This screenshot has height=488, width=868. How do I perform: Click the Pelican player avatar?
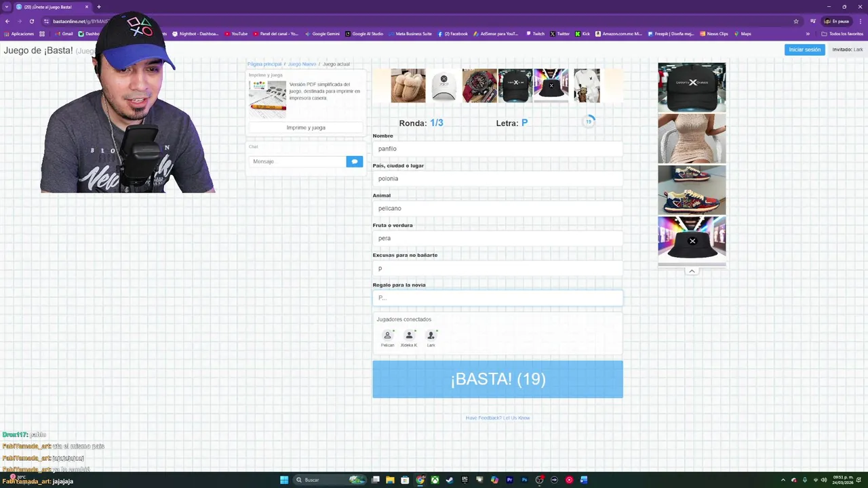(387, 335)
